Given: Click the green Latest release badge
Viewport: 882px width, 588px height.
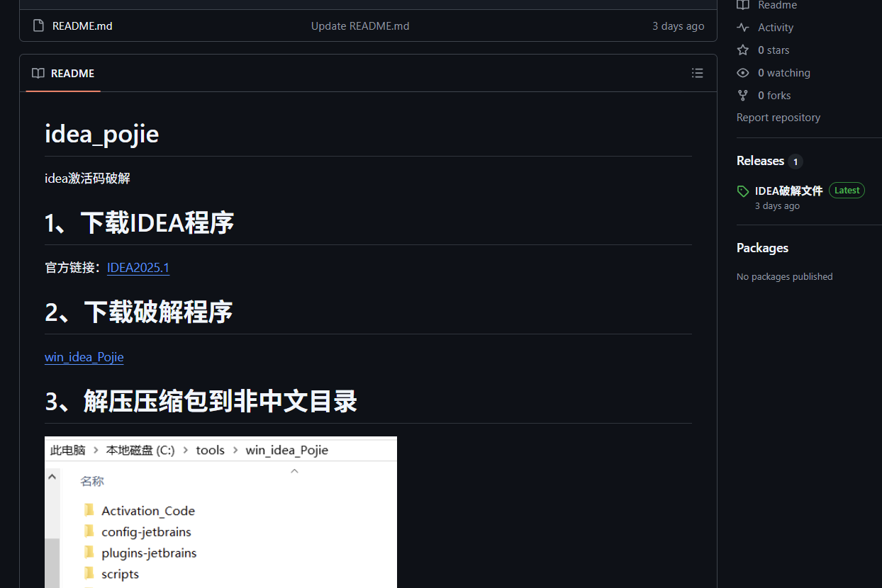Looking at the screenshot, I should pyautogui.click(x=847, y=191).
